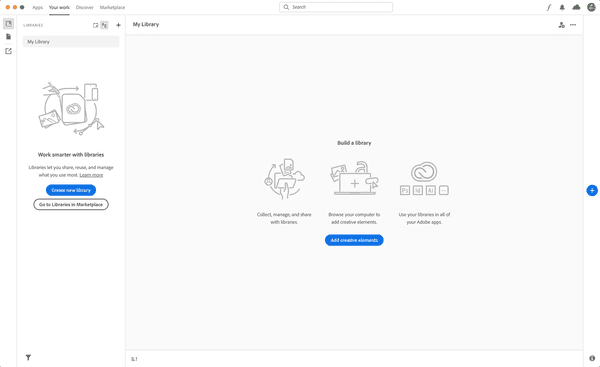The image size is (600, 367).
Task: Select the Your work tab
Action: 59,7
